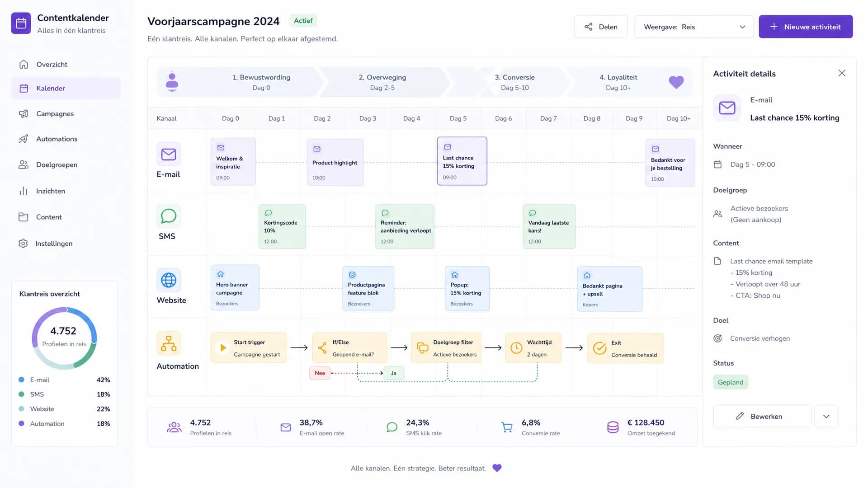The height and width of the screenshot is (488, 868).
Task: Click the Wanneer calendar icon
Action: coord(717,164)
